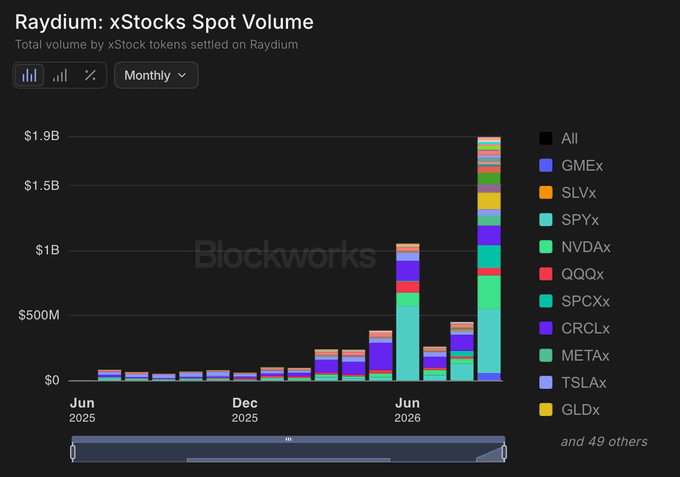
Task: Toggle the METAx series in the legend
Action: [574, 356]
